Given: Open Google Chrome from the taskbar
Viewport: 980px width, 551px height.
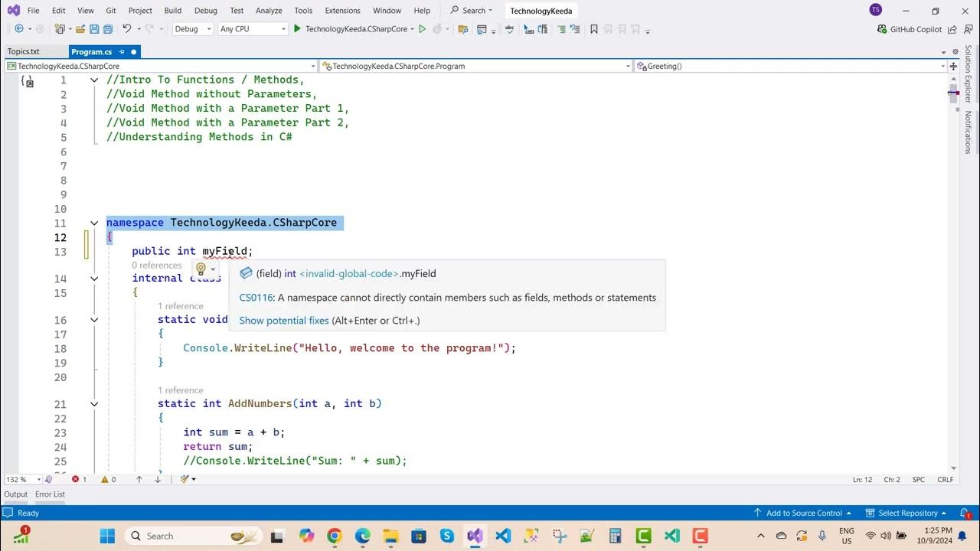Looking at the screenshot, I should (335, 536).
